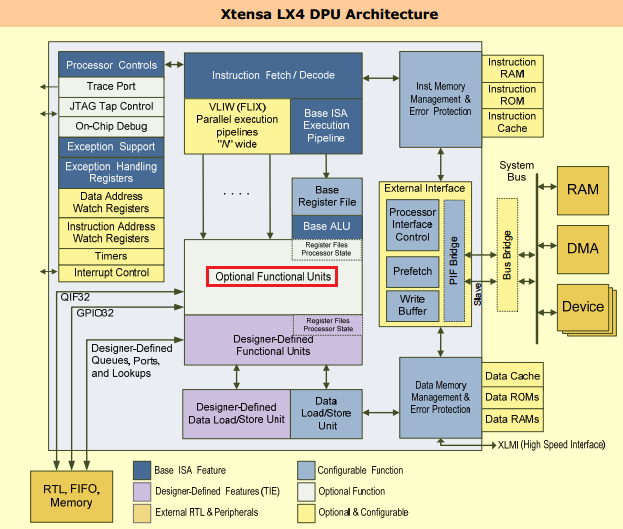Click the PIF Bridge vertical block

[454, 261]
